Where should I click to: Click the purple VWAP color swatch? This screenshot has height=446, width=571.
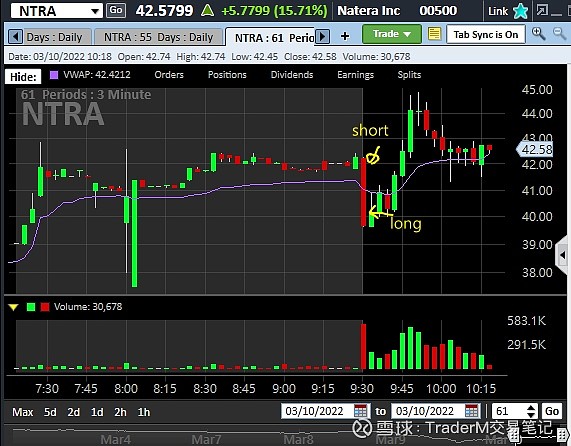[x=54, y=75]
